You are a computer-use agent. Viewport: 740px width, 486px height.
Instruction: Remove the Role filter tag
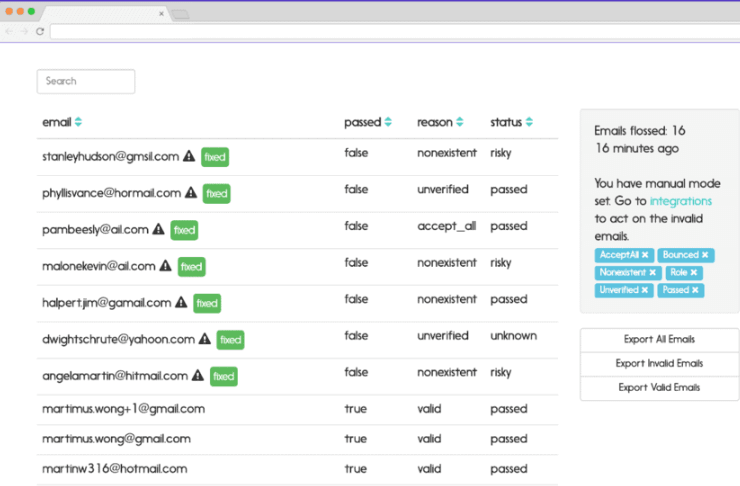click(693, 272)
